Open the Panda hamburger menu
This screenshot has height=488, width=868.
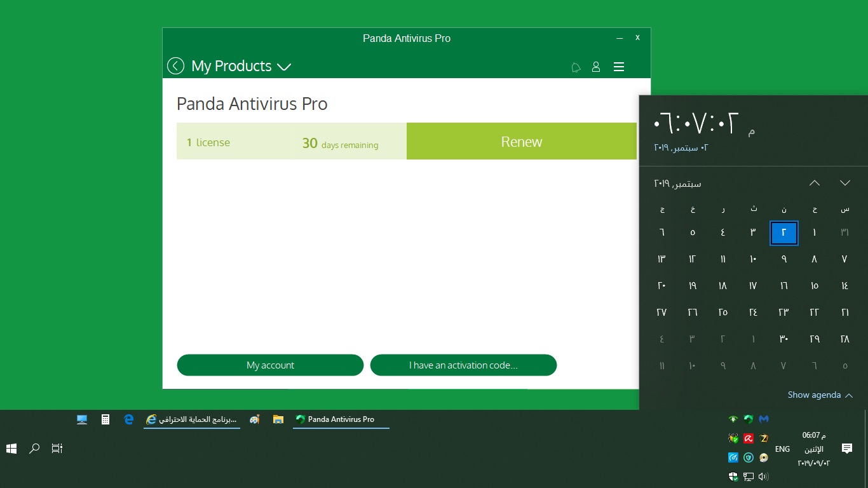(x=619, y=67)
